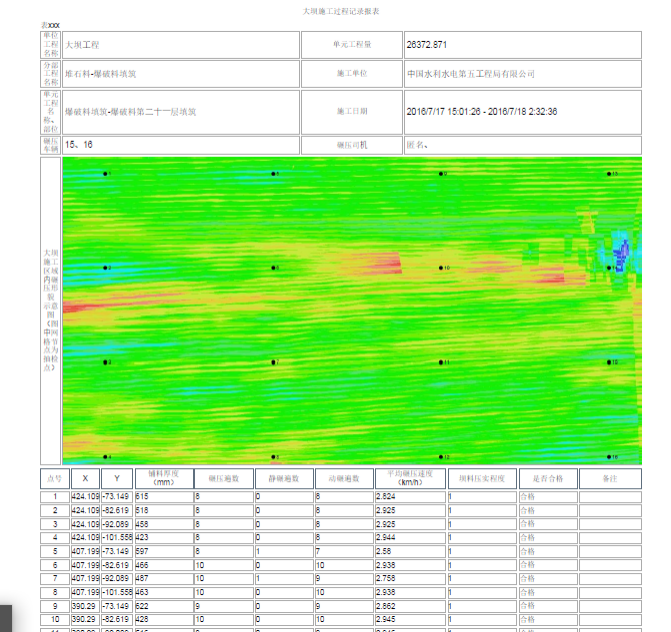Click the 是否合格 column header
Viewport: 671px width, 632px height.
coord(547,478)
